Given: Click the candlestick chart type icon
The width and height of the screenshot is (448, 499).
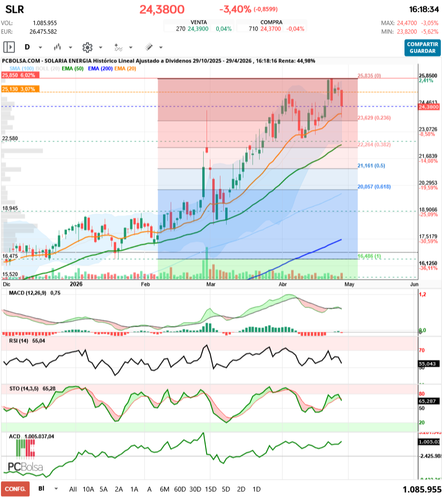Looking at the screenshot, I should 57,47.
